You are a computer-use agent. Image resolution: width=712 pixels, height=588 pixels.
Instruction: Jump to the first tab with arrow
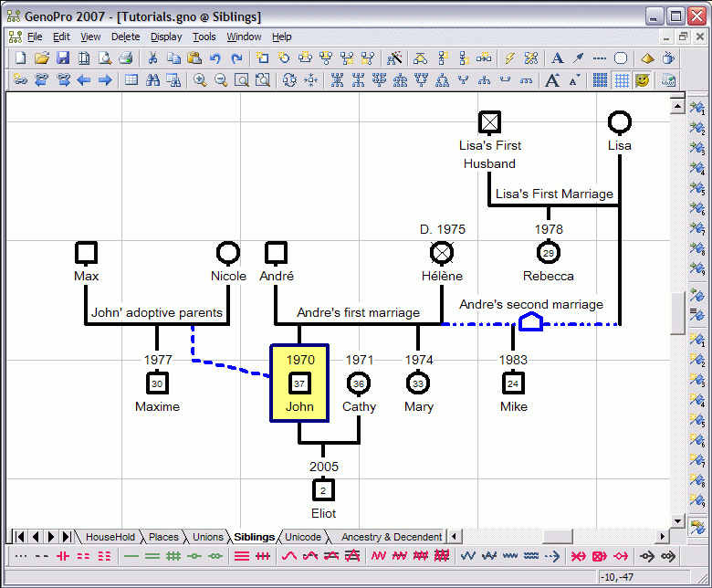19,537
